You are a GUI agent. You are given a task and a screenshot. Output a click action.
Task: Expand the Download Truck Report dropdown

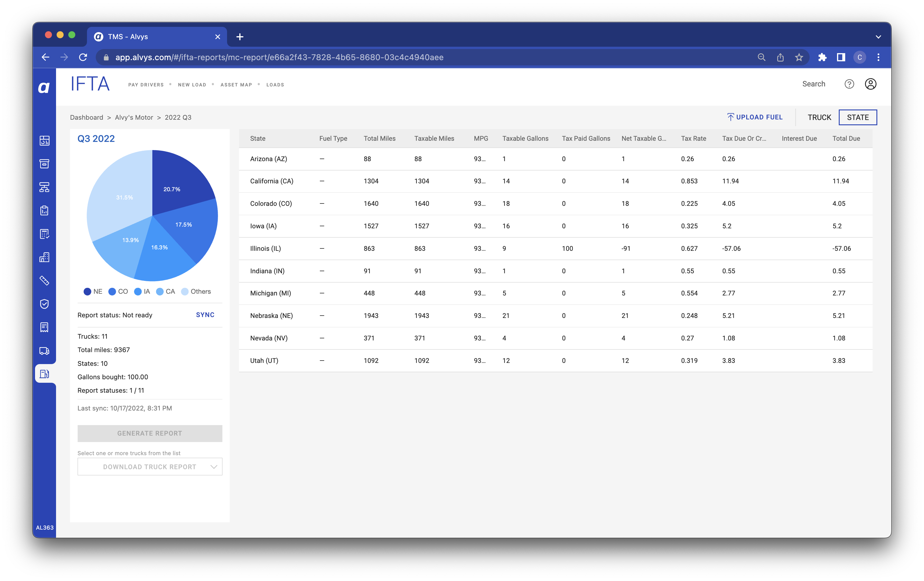pos(150,467)
